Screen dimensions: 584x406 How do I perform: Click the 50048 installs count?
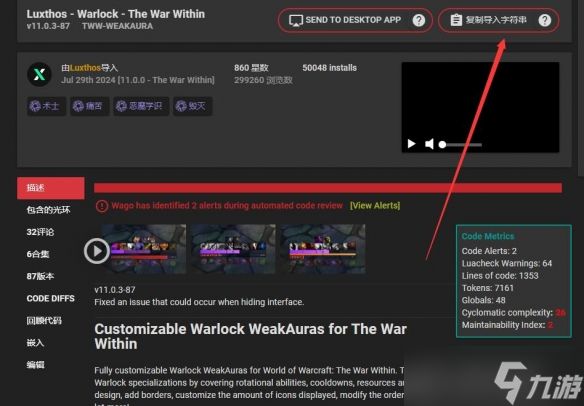click(329, 68)
